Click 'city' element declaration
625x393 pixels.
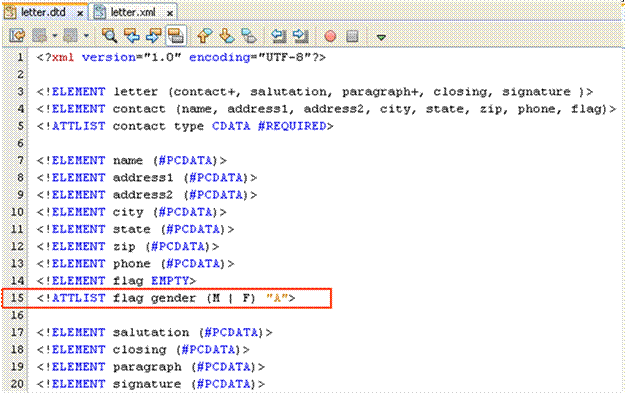tap(132, 212)
